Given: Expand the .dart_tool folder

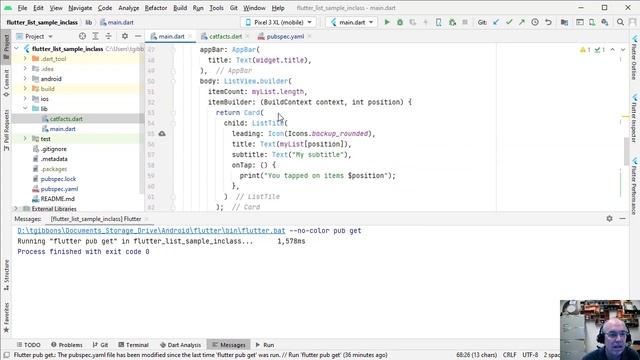Looking at the screenshot, I should pos(25,59).
